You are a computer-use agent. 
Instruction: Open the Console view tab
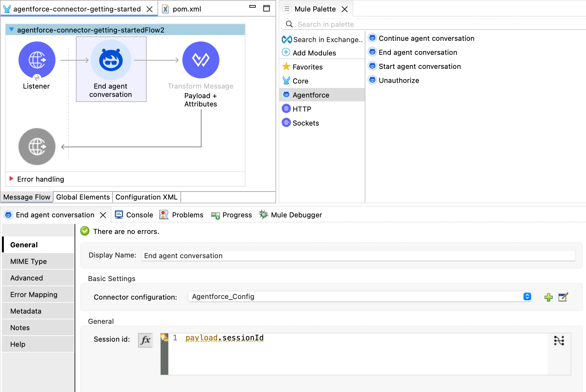tap(134, 215)
